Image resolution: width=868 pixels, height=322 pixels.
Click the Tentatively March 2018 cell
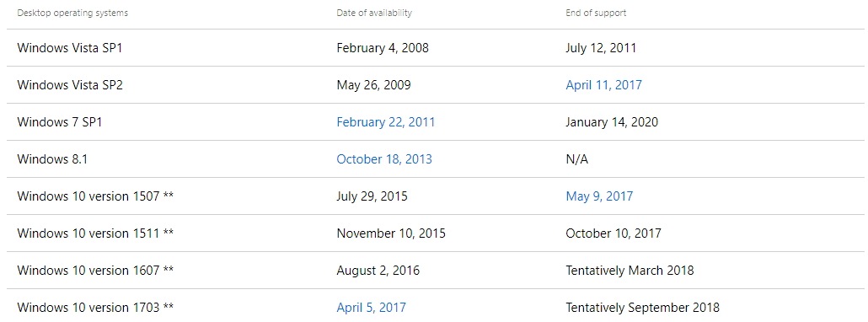(630, 271)
